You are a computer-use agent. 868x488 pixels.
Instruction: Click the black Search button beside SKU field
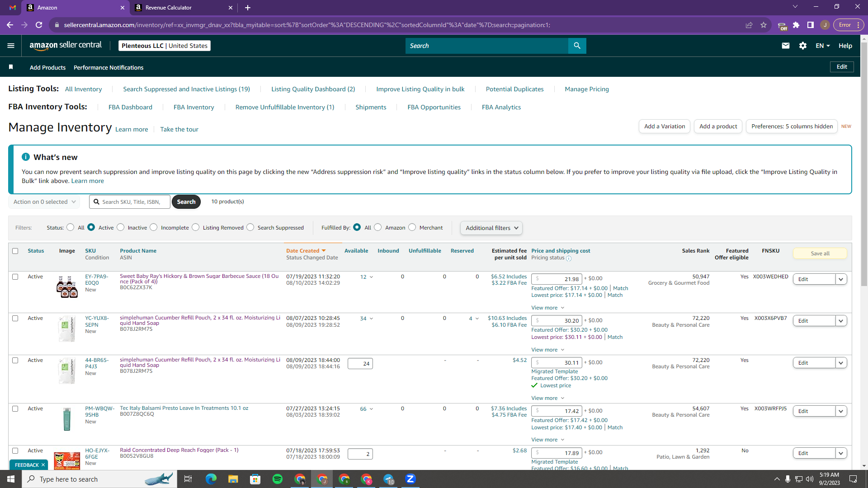click(186, 202)
